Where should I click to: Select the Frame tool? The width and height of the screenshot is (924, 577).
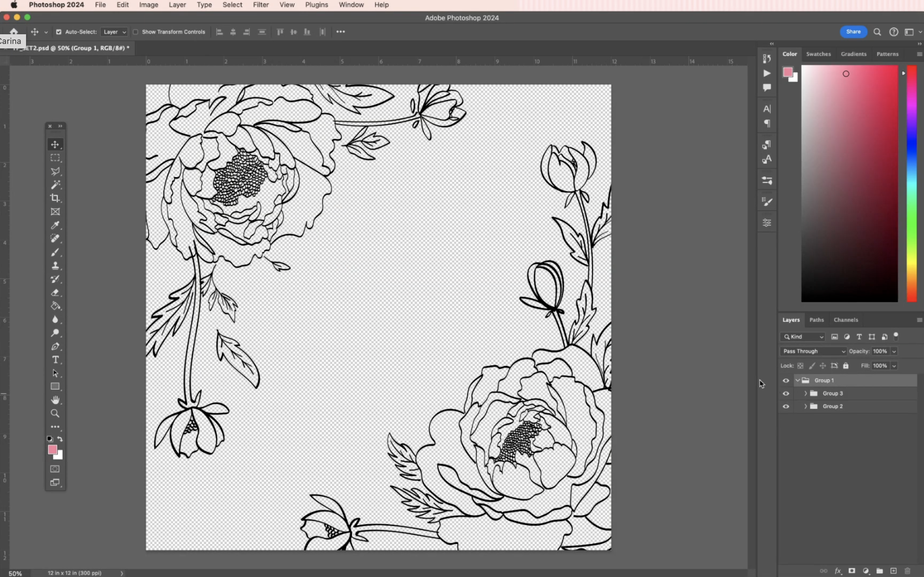click(x=55, y=212)
